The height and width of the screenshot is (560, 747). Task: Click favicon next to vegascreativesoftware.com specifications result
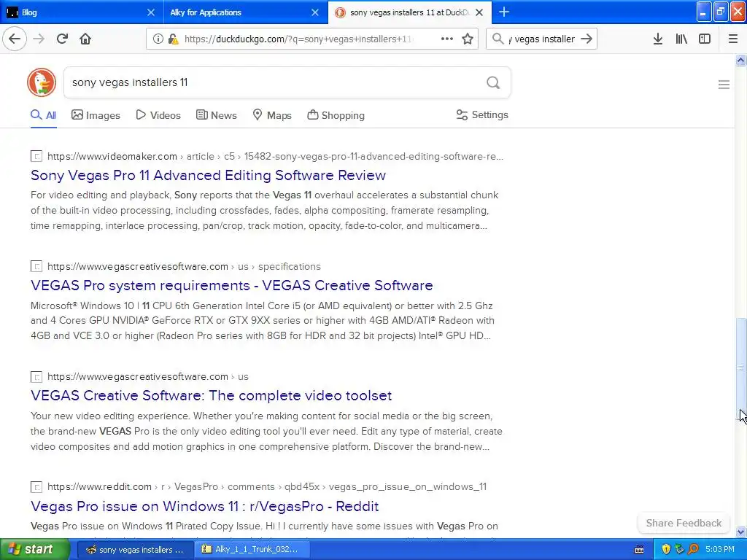[x=36, y=266]
